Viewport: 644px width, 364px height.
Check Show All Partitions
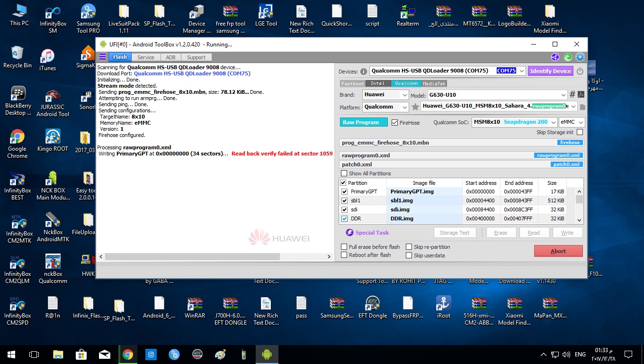344,173
